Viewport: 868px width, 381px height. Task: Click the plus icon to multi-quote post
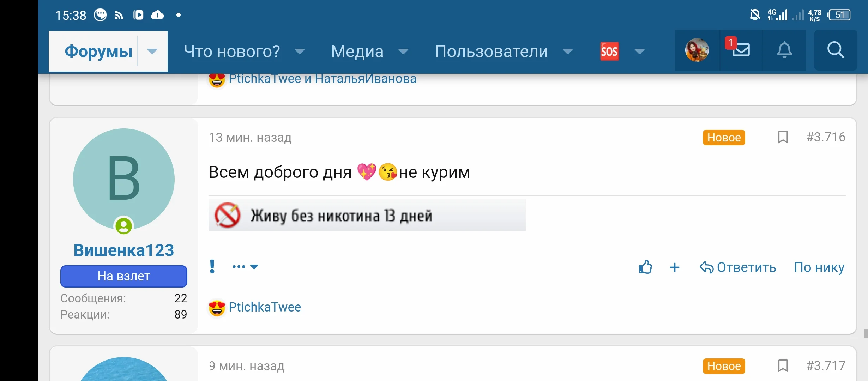[674, 267]
